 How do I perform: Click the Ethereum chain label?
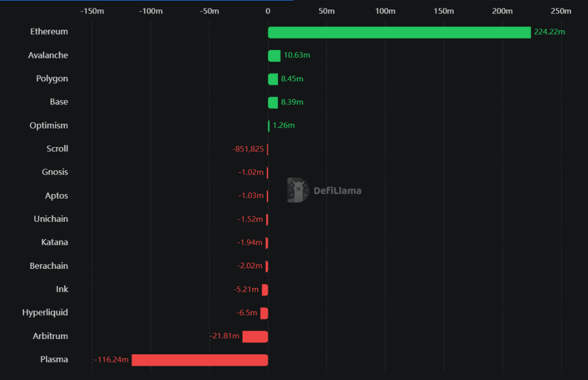(x=49, y=32)
